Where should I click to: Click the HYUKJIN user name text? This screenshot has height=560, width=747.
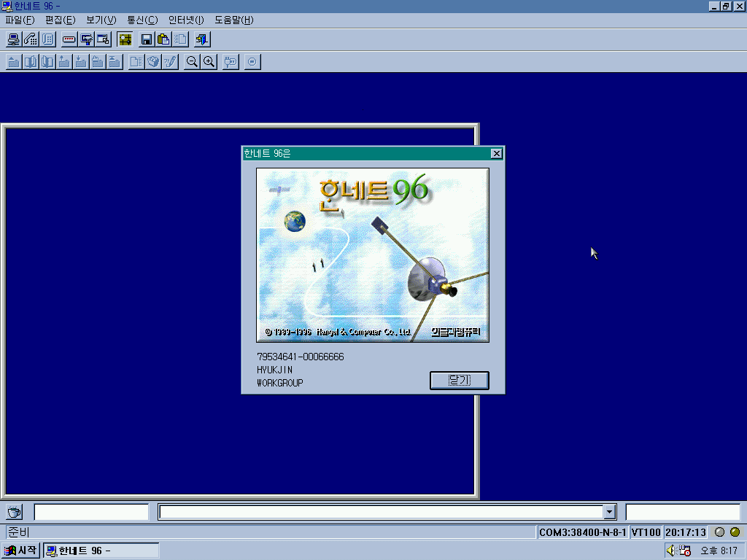tap(274, 370)
